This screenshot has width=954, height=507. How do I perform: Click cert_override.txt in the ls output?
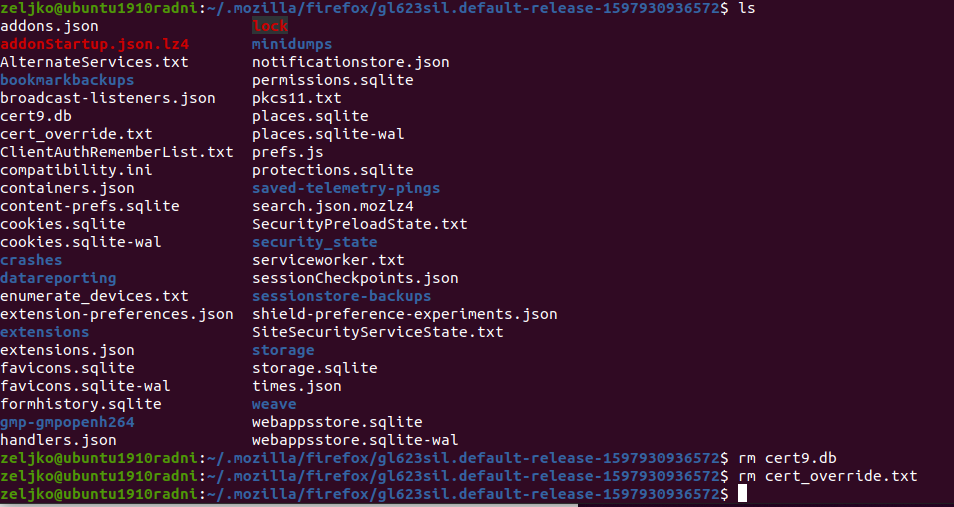(x=76, y=134)
